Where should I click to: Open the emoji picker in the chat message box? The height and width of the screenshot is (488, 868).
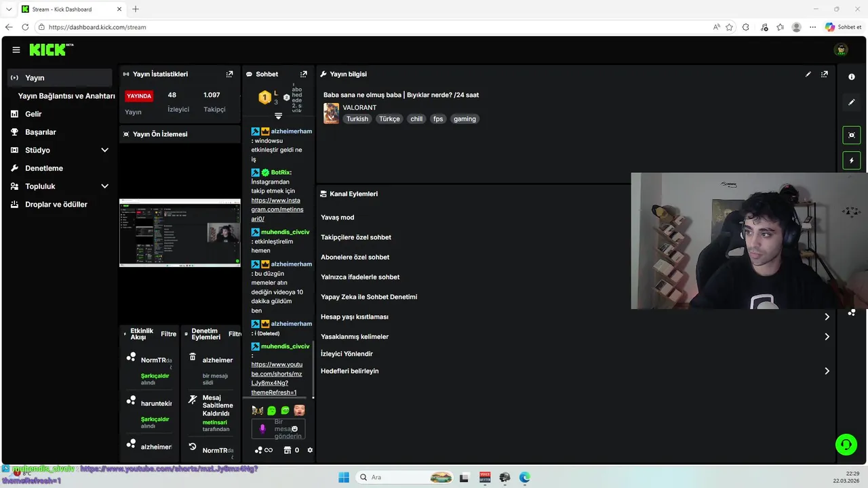coord(294,428)
